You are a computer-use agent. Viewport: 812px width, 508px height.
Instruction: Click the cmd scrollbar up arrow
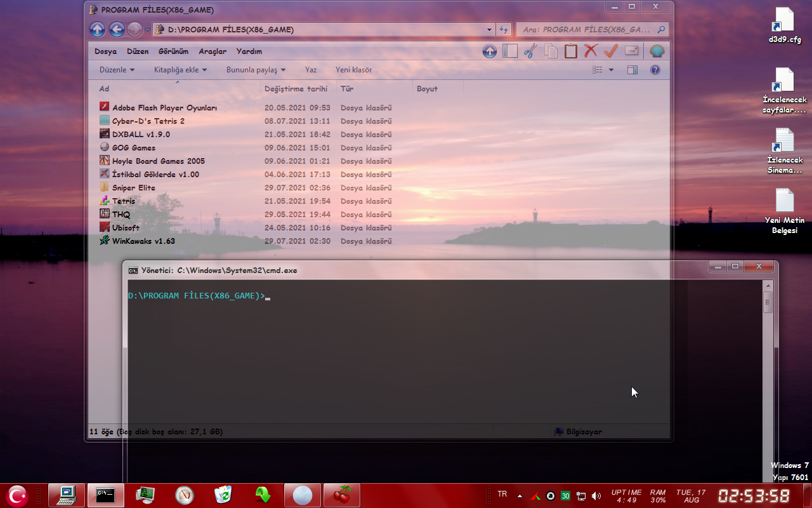coord(768,285)
